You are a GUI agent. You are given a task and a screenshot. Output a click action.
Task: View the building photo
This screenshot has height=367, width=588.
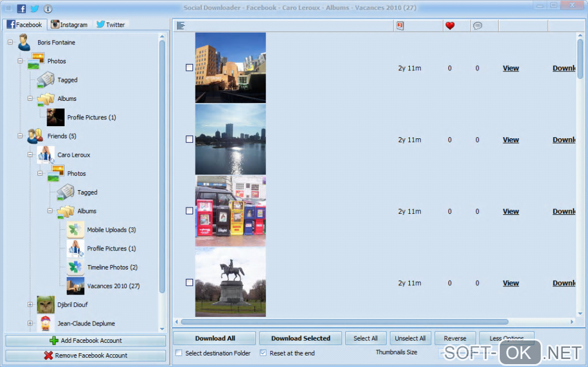tap(511, 68)
